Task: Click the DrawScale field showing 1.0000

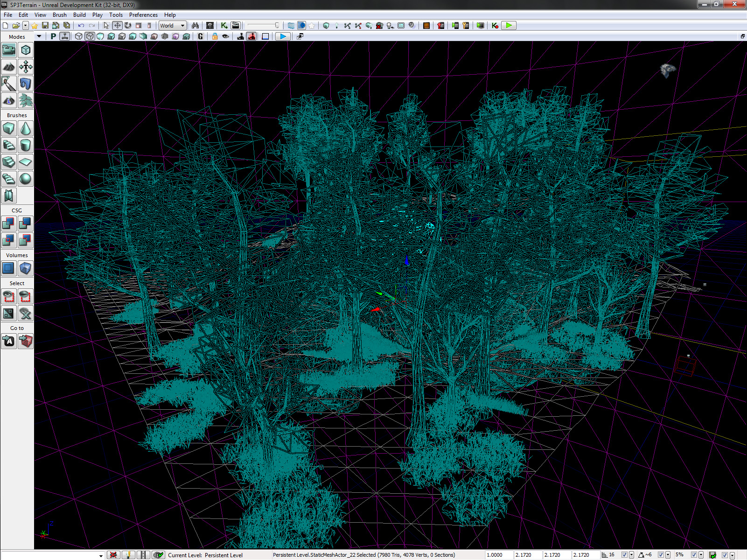Action: click(x=498, y=555)
